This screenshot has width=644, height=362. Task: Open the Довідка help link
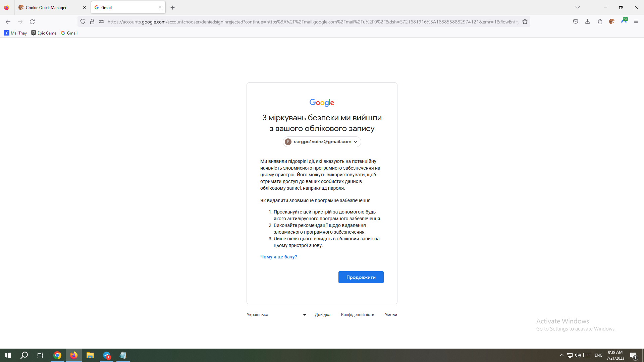click(323, 315)
